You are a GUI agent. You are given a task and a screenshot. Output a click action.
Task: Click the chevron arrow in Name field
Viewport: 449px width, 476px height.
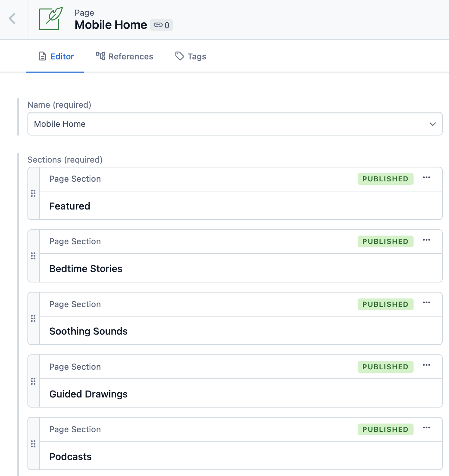pos(433,124)
